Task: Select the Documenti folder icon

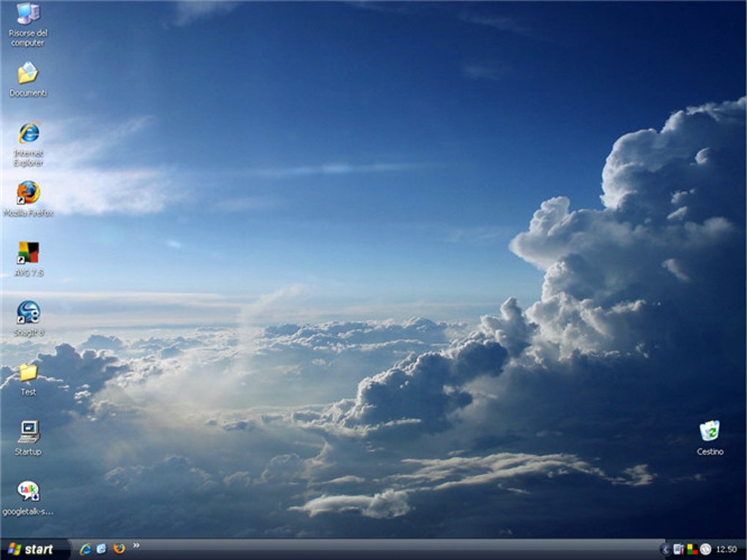Action: point(28,79)
